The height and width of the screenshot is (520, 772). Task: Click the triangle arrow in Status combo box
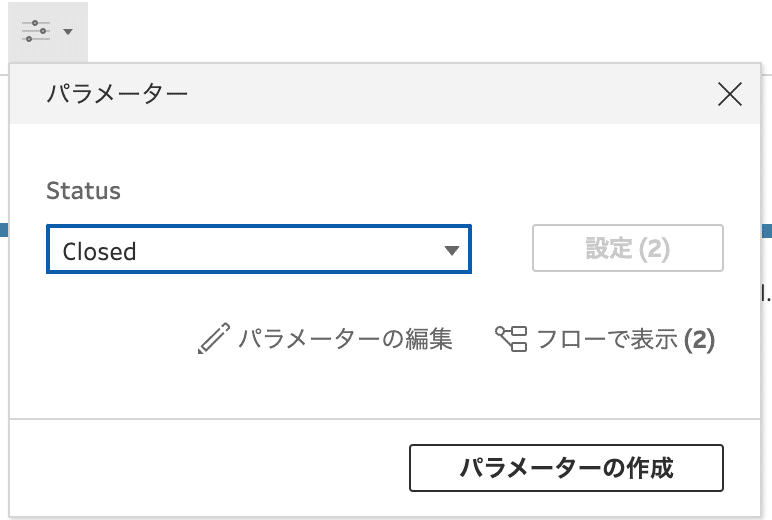point(451,251)
